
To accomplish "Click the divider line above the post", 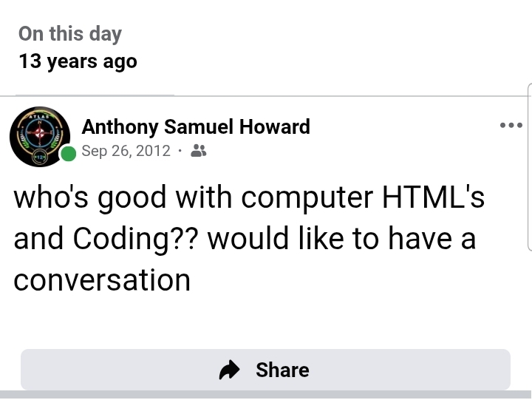I will pos(266,96).
